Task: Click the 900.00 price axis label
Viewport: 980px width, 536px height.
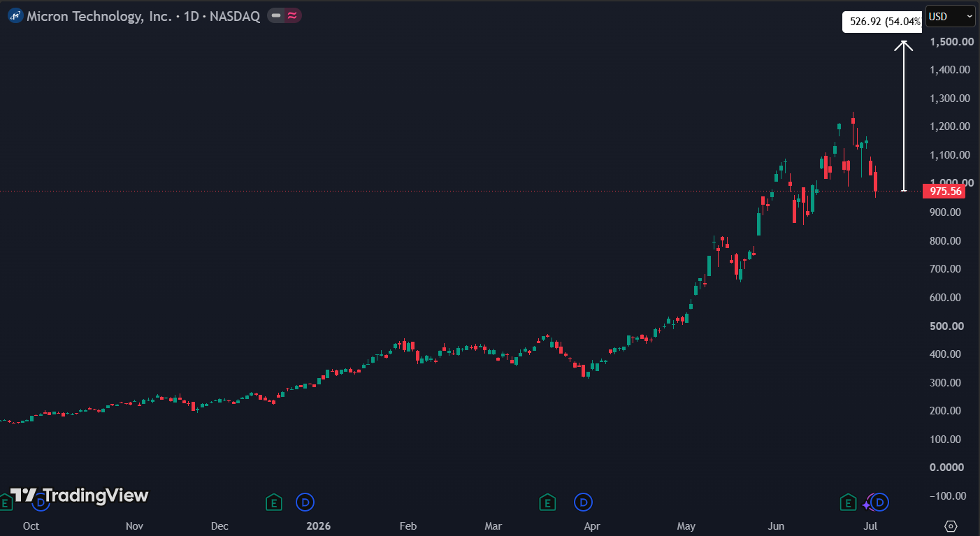Action: (946, 212)
